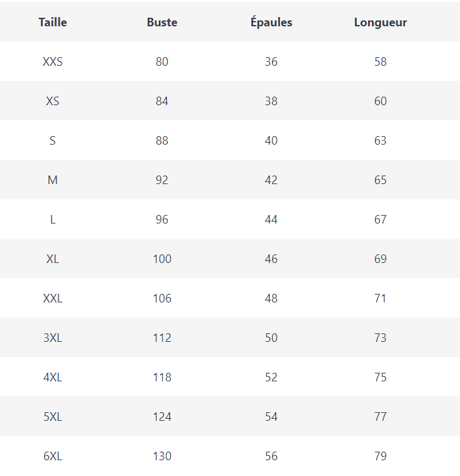Click the Taille column header
Screen dimensions: 460x476
[53, 22]
